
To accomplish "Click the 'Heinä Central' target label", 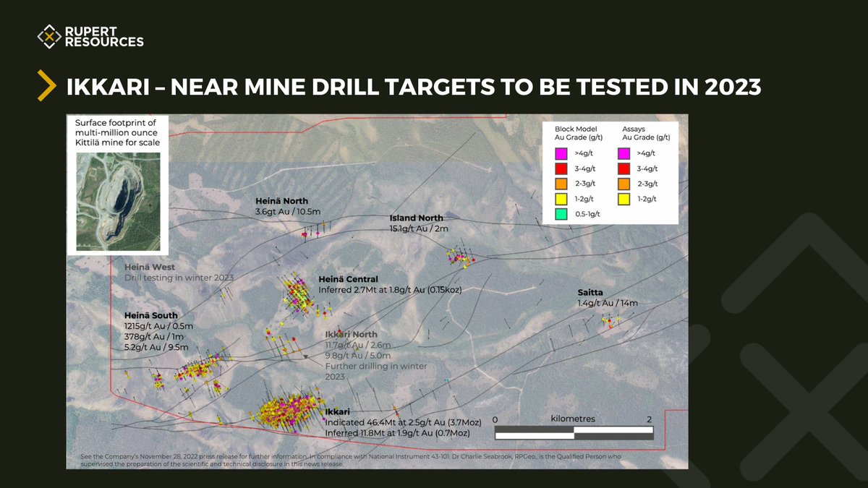I will [349, 279].
